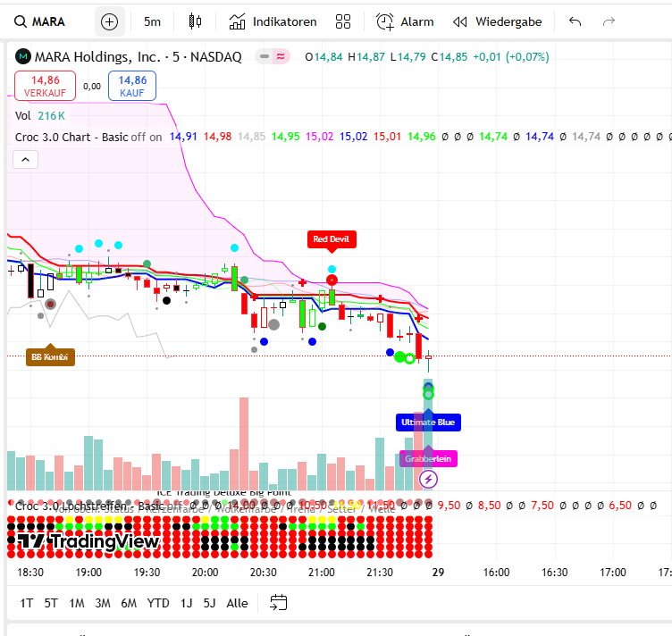Open the Indikatoren menu
672x636 pixels.
pyautogui.click(x=273, y=21)
